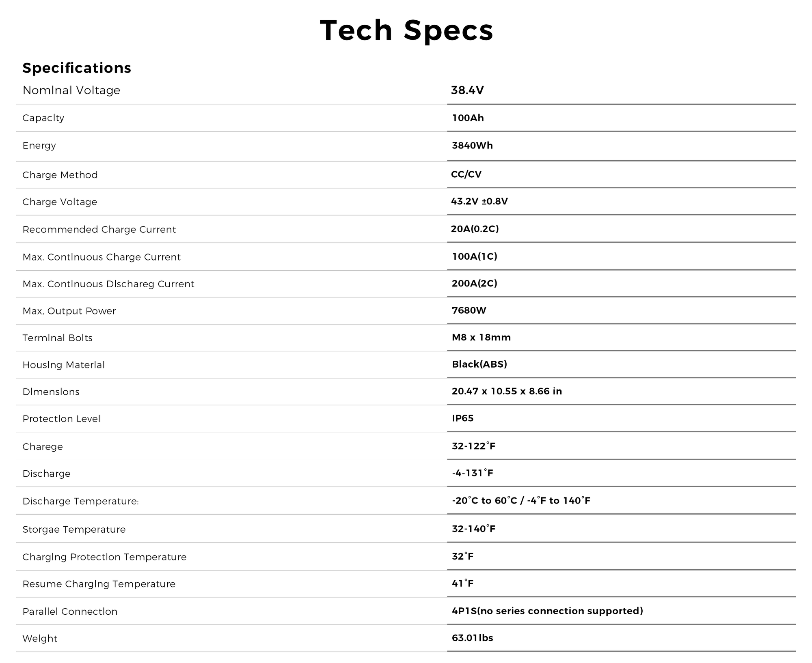This screenshot has height=663, width=812.
Task: Click the Specifications section heading
Action: pyautogui.click(x=77, y=68)
